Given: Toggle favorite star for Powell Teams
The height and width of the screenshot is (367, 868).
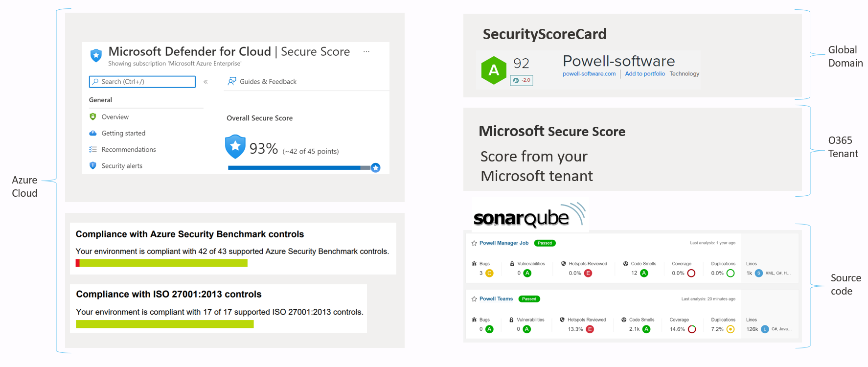Looking at the screenshot, I should click(474, 299).
